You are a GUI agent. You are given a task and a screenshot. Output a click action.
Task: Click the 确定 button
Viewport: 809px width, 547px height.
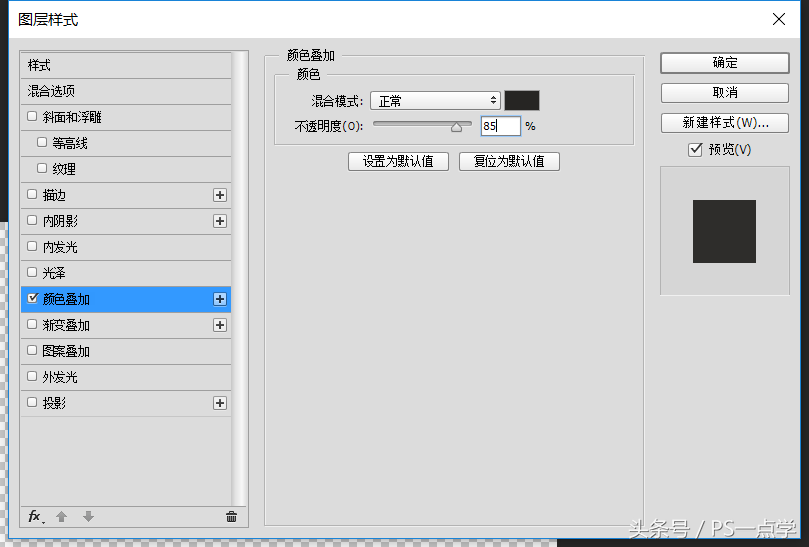724,63
